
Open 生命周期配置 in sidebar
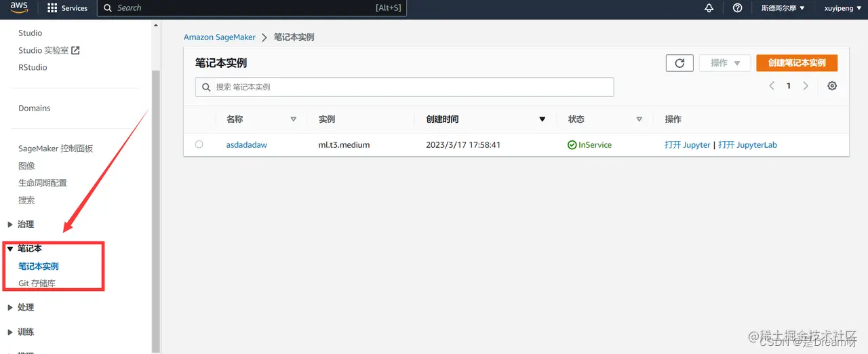[x=42, y=183]
